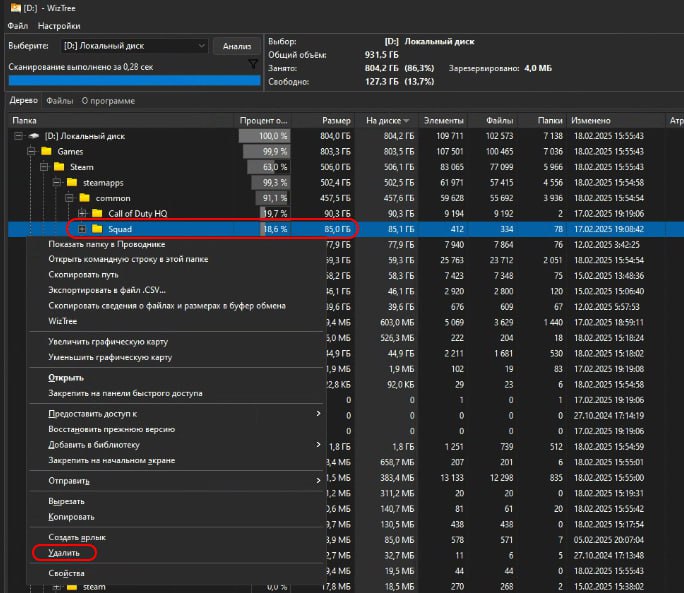Click the Call of Duty HQ folder icon
The width and height of the screenshot is (684, 593).
pyautogui.click(x=97, y=213)
